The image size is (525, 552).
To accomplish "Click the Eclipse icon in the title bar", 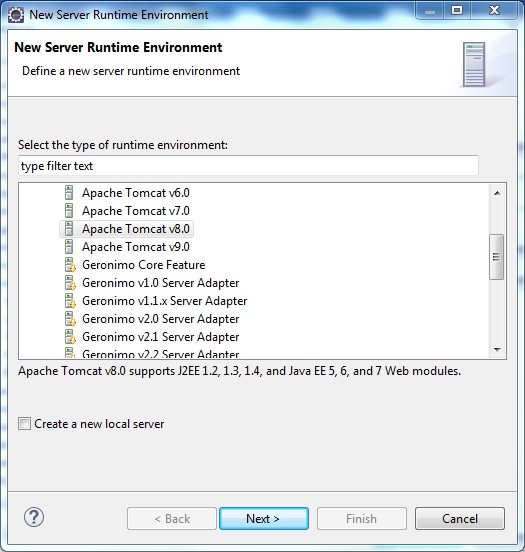I will click(x=16, y=15).
